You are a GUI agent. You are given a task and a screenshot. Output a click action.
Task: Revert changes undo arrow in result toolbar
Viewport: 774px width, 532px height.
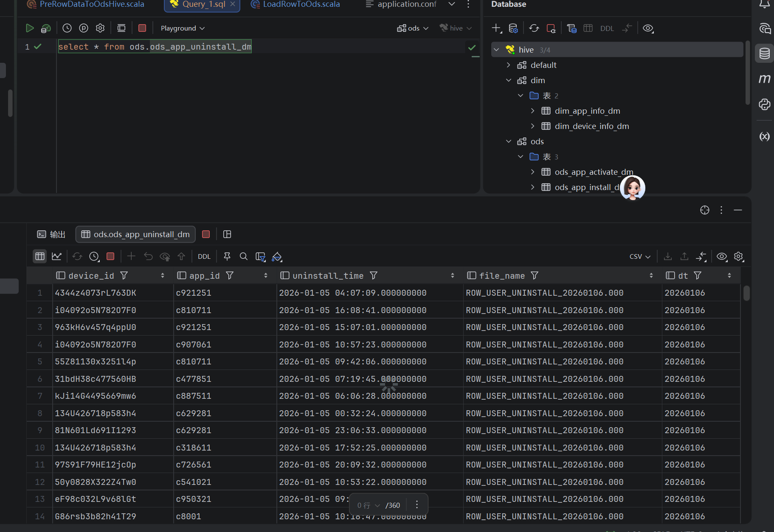[148, 256]
